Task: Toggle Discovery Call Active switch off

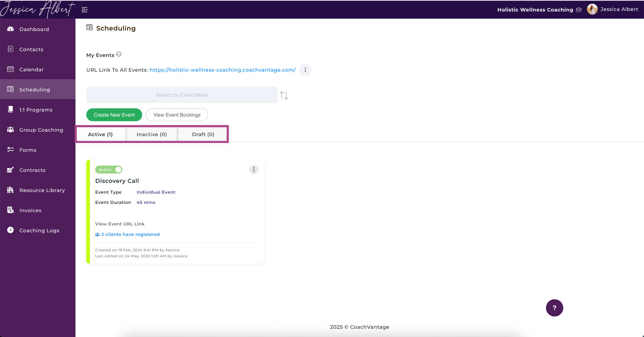Action: (x=109, y=170)
